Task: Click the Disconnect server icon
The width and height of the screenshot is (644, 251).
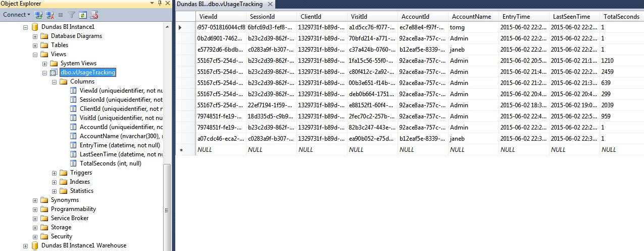Action: 49,15
